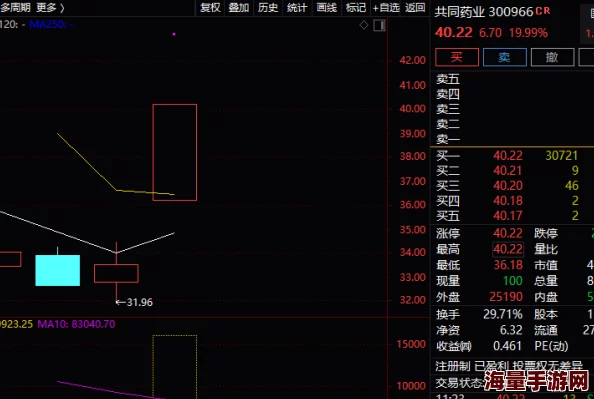Screen dimensions: 594x399
Task: Click 买一 bid volume 30721
Action: click(x=561, y=155)
